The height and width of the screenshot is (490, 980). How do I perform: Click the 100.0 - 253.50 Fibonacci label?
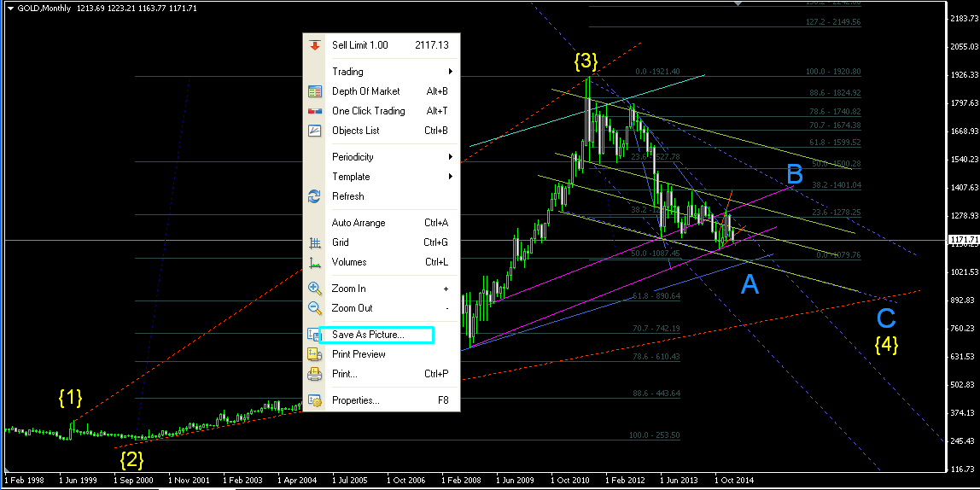coord(655,435)
